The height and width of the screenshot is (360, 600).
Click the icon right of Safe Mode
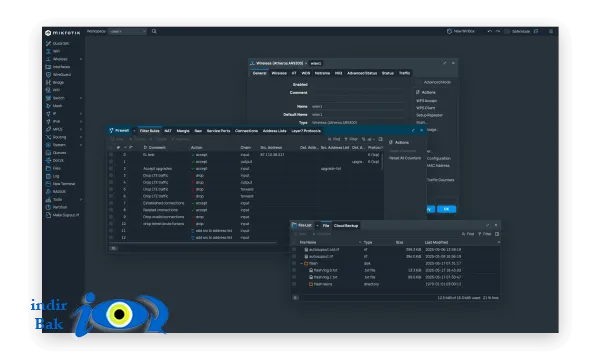536,31
